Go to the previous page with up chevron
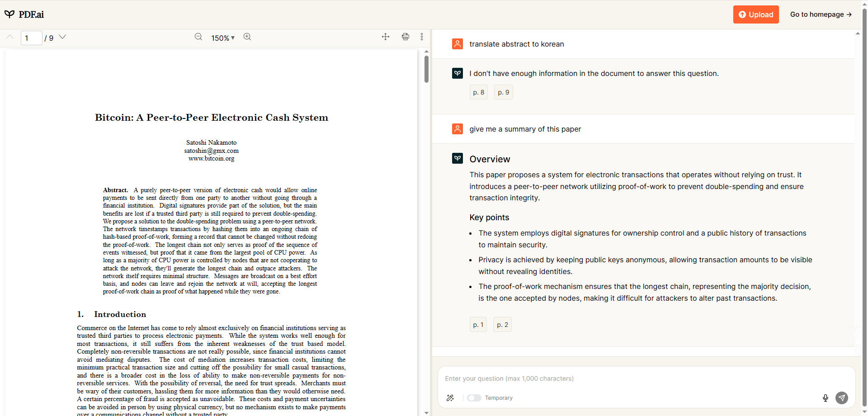 point(10,37)
